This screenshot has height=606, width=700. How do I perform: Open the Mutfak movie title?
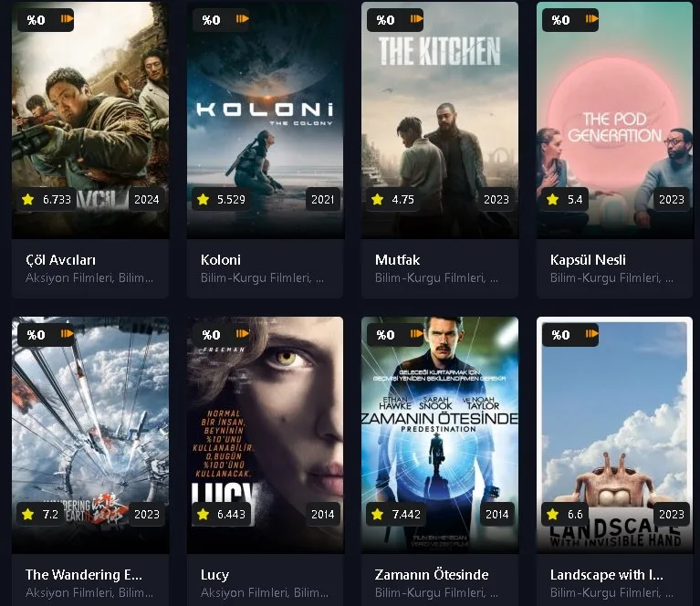pyautogui.click(x=397, y=260)
